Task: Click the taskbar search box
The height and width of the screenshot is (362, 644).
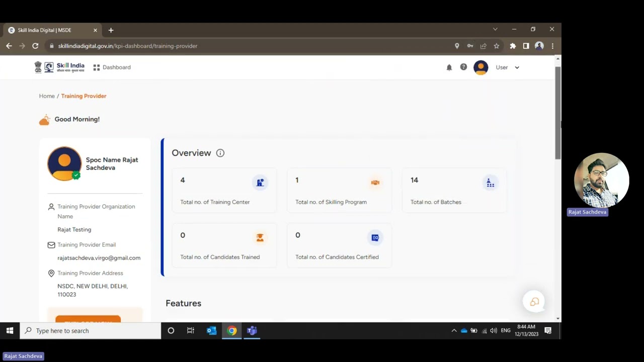Action: tap(91, 330)
